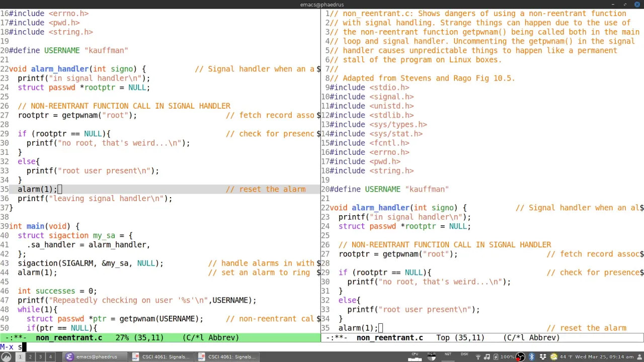Click '#include <unistd.h>' in right pane
The image size is (644, 362).
(371, 106)
